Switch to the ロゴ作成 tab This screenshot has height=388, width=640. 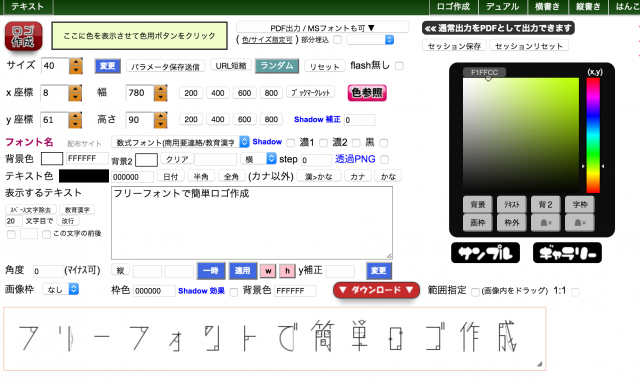point(453,7)
